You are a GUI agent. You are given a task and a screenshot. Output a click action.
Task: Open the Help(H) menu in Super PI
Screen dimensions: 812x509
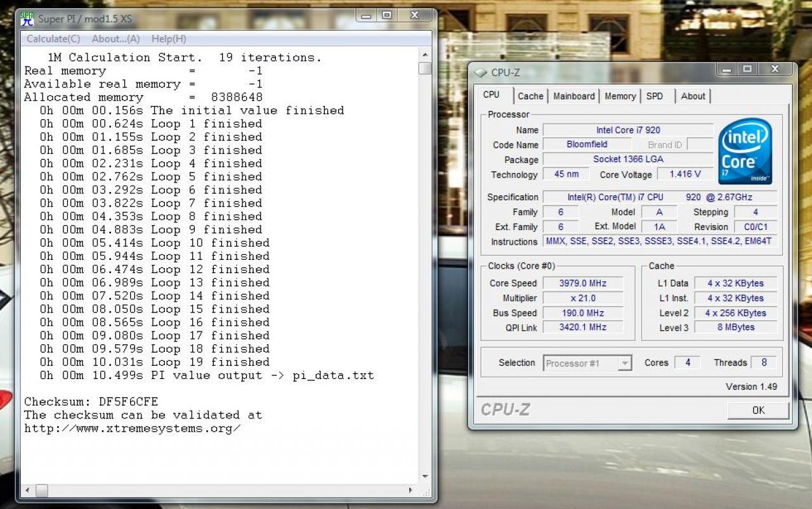tap(169, 39)
